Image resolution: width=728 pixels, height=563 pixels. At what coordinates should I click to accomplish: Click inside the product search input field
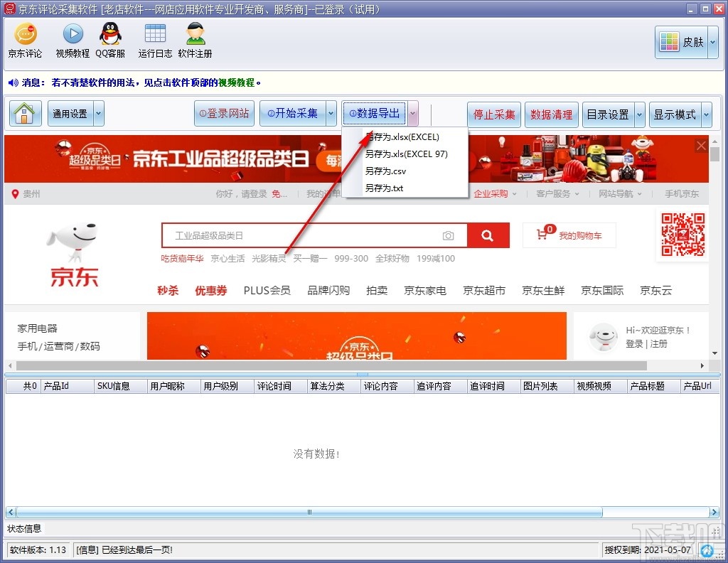point(284,235)
